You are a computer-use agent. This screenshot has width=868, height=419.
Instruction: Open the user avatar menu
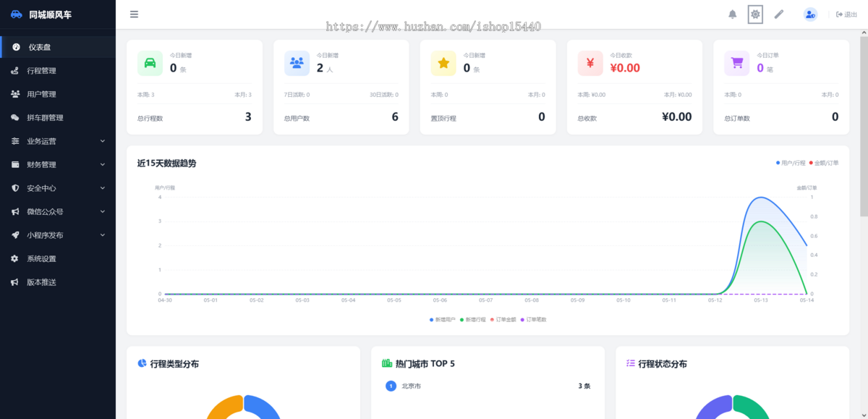coord(810,14)
